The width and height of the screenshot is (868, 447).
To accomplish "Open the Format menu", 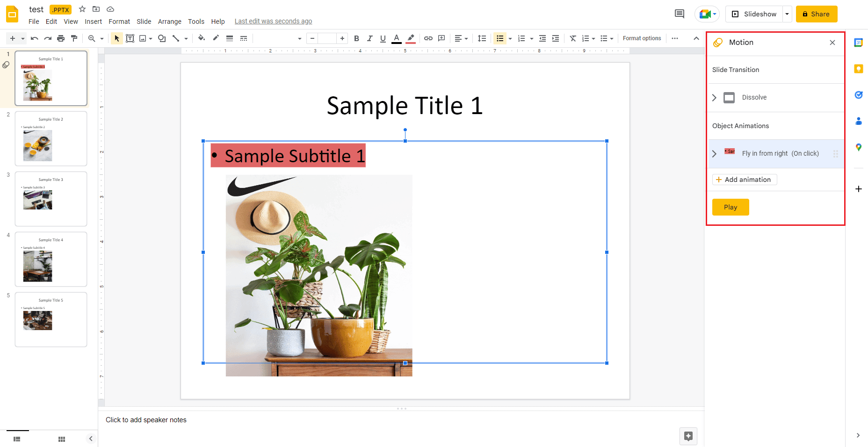I will 119,21.
